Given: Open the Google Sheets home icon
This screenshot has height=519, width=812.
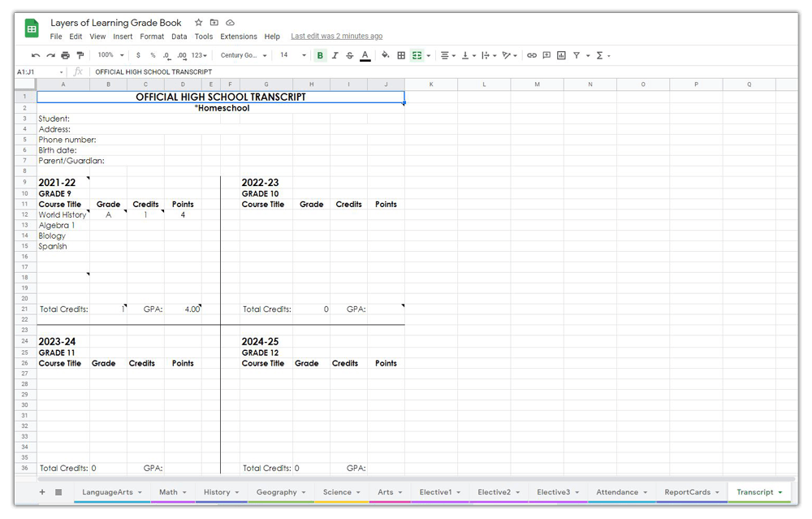Looking at the screenshot, I should 32,28.
